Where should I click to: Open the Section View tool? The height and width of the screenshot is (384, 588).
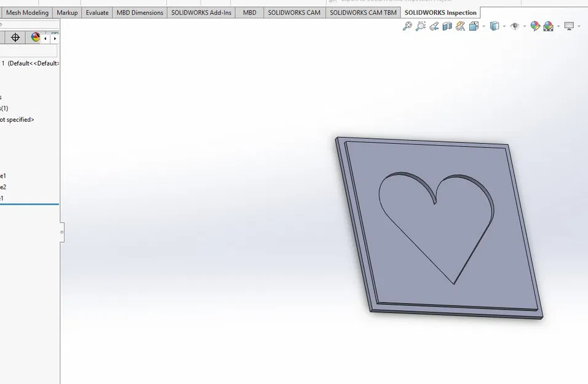(x=446, y=26)
